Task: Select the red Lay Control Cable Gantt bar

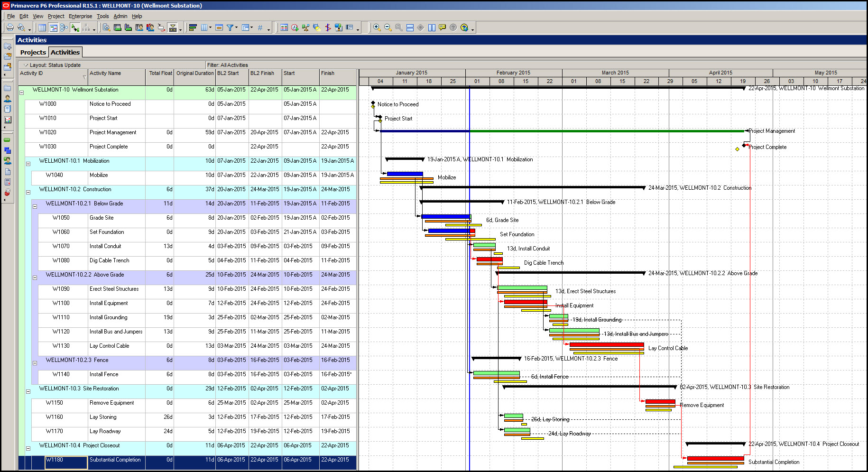Action: pos(606,345)
